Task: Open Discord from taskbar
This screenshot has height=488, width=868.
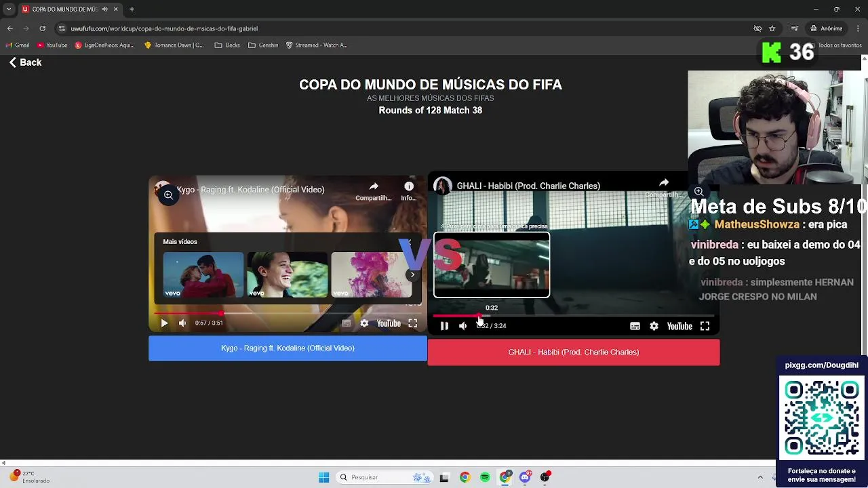Action: (525, 478)
